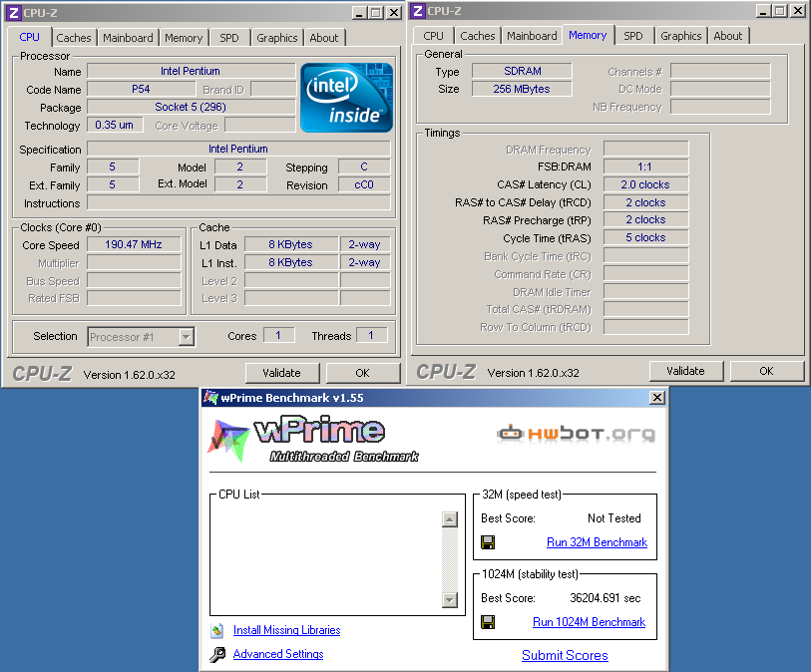Select CPU tab in left CPU-Z window
The width and height of the screenshot is (811, 672).
click(x=30, y=37)
